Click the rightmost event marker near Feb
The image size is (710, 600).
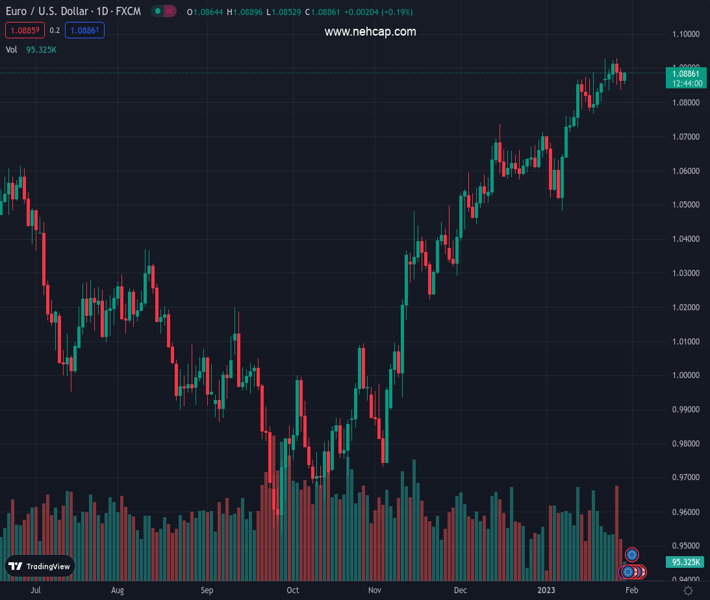(642, 572)
